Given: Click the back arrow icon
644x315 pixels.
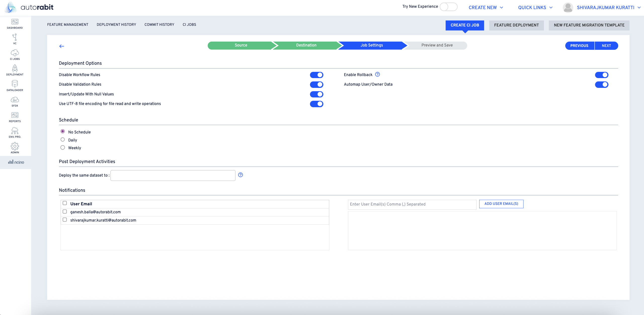Looking at the screenshot, I should click(62, 46).
